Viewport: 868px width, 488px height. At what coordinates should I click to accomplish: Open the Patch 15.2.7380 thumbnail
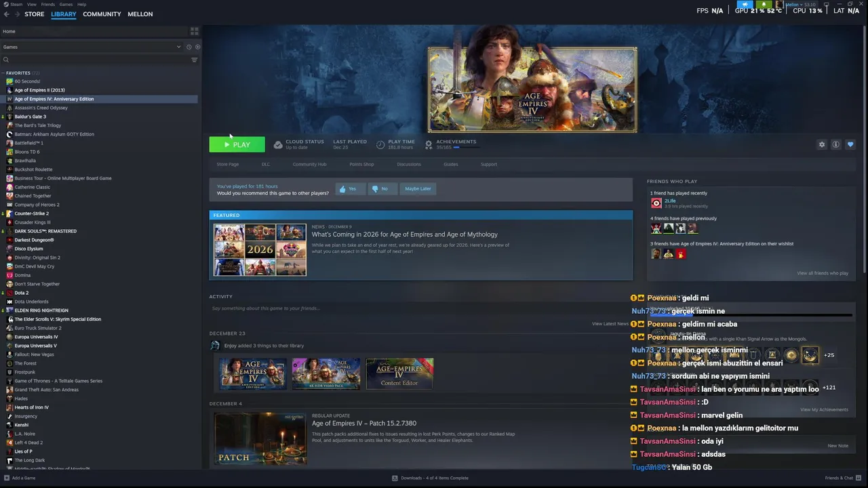pos(260,439)
